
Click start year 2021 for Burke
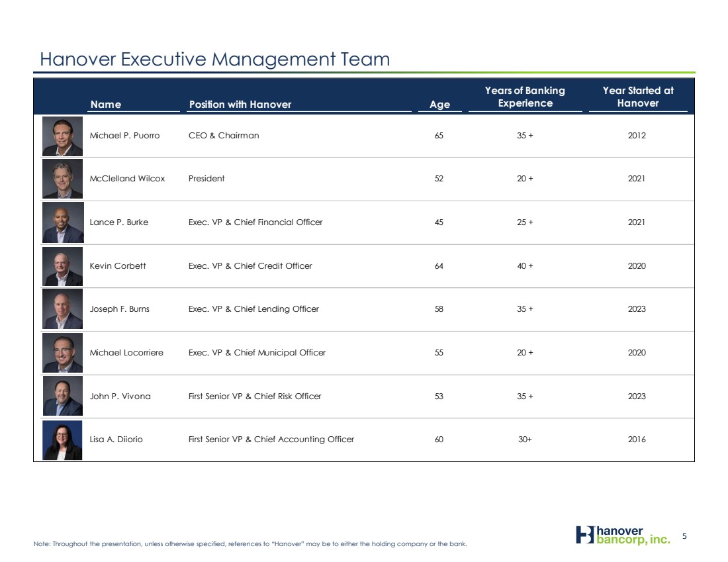tap(637, 222)
